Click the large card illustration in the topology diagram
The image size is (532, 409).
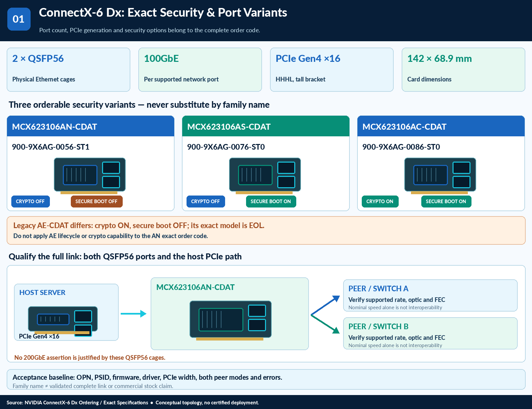230,321
